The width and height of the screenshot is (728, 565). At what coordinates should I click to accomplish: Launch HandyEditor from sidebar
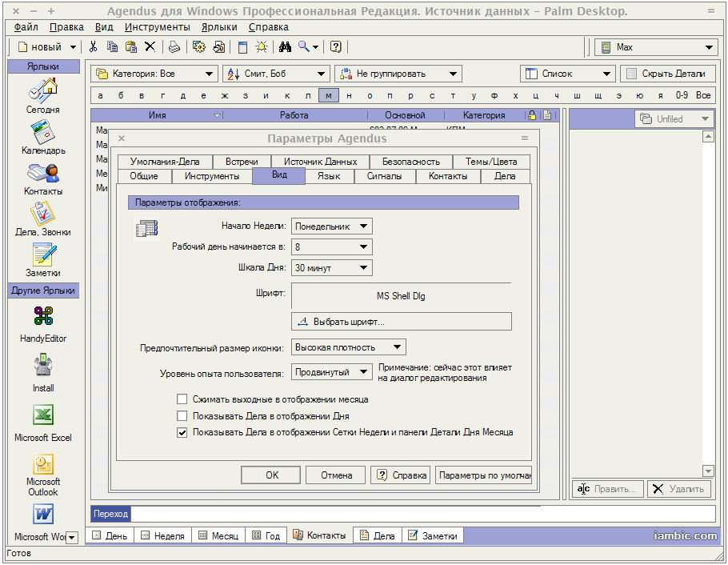[x=43, y=316]
